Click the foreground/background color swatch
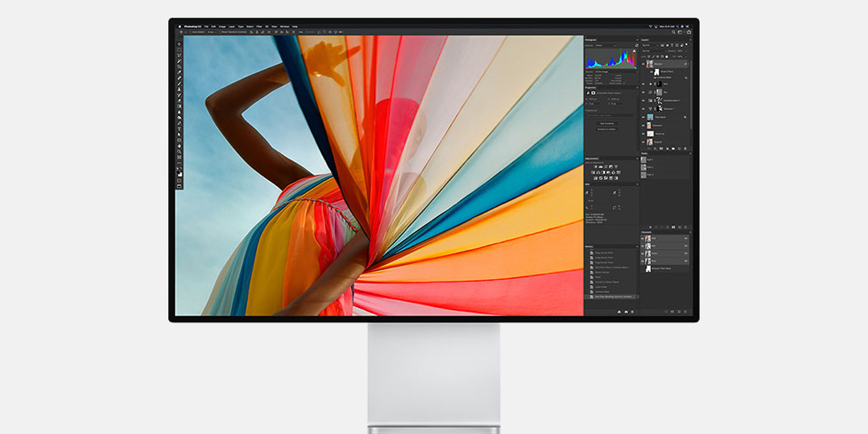The height and width of the screenshot is (434, 868). click(x=179, y=173)
